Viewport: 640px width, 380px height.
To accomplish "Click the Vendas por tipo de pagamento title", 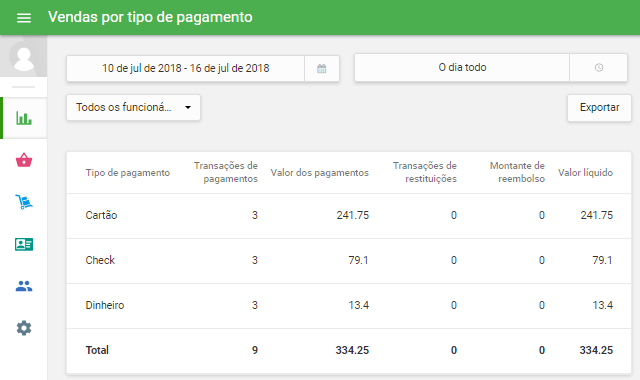I will click(150, 18).
